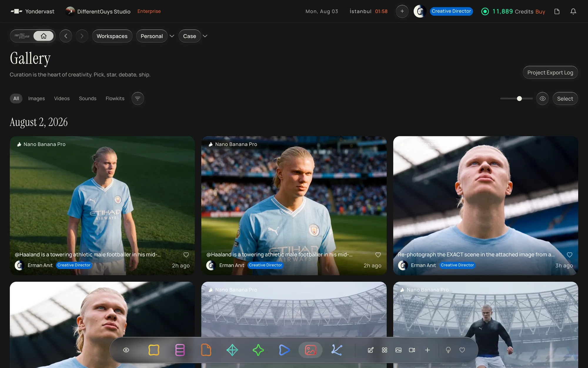Open the Haaland stadium crowd thumbnail
The width and height of the screenshot is (588, 368).
(294, 205)
